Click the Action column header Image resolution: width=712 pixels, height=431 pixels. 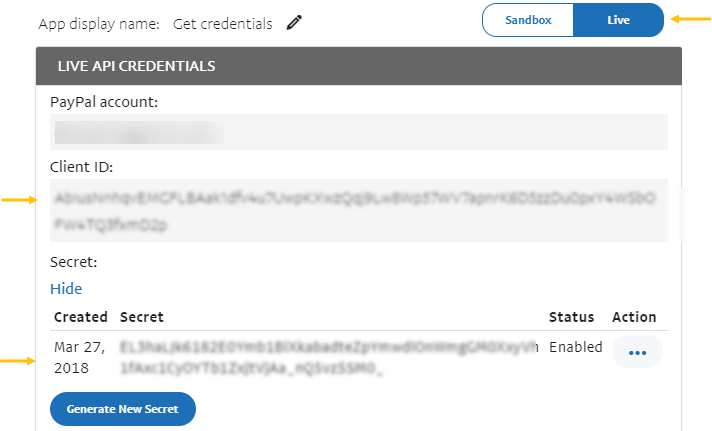(x=634, y=317)
